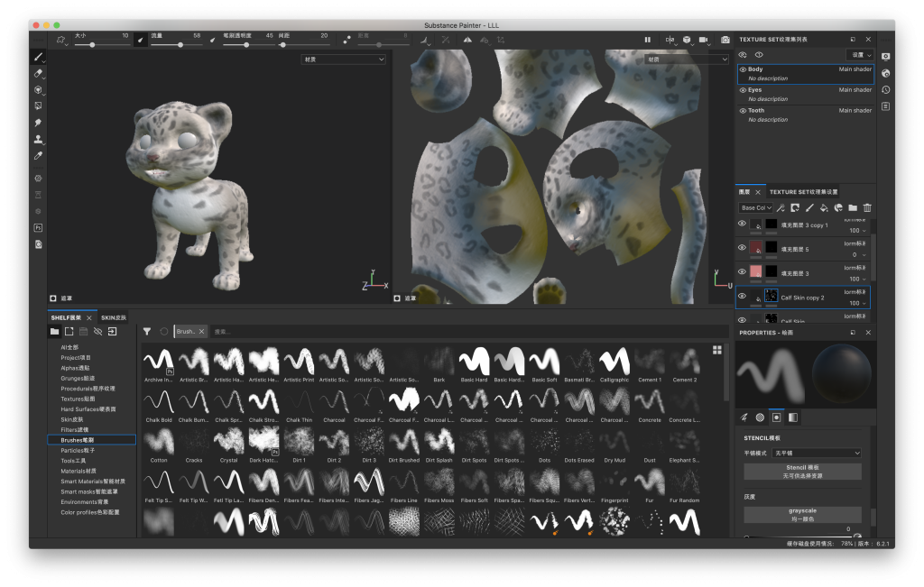Select the Smudge tool
This screenshot has width=924, height=587.
(x=38, y=123)
